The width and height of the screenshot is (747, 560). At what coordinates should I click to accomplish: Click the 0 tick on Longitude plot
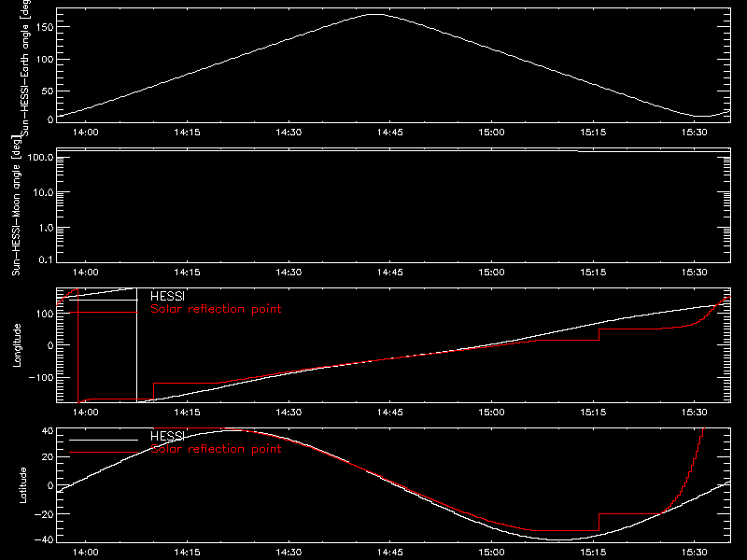coord(50,345)
